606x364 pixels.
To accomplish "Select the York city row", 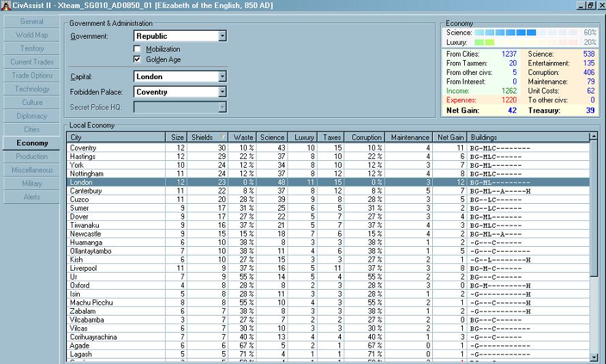I will tap(328, 165).
